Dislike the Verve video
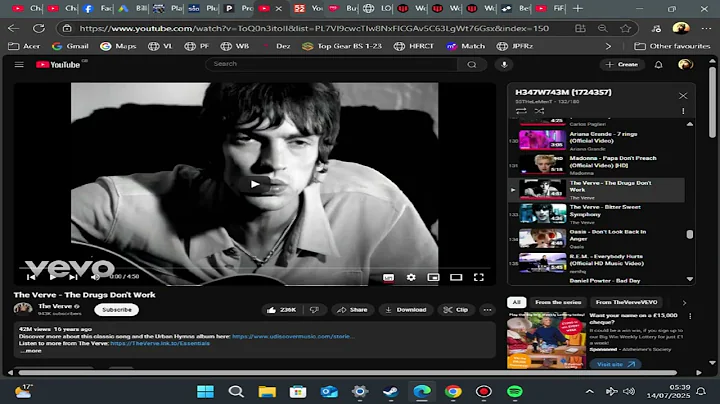The image size is (720, 404). [315, 310]
